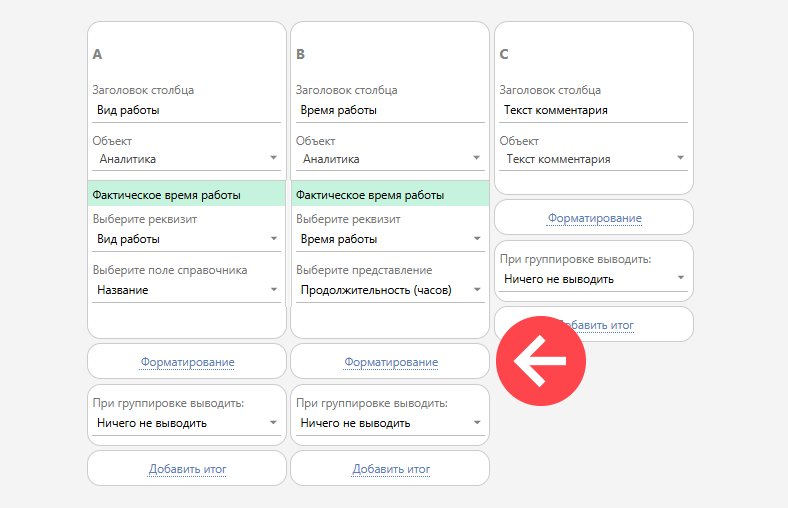Click column letter 'B' heading
The width and height of the screenshot is (788, 508).
point(301,54)
